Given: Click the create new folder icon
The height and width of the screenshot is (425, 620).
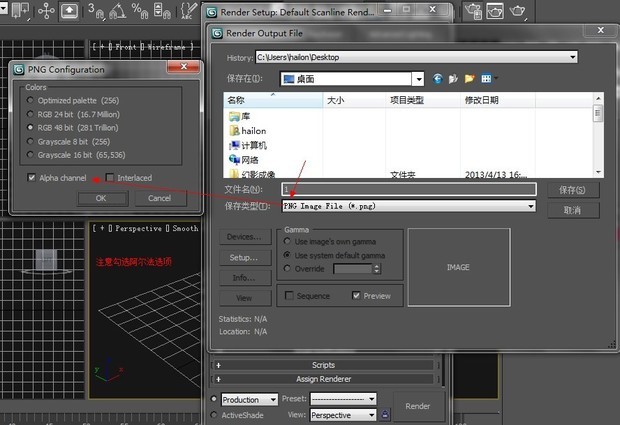Looking at the screenshot, I should pos(470,78).
